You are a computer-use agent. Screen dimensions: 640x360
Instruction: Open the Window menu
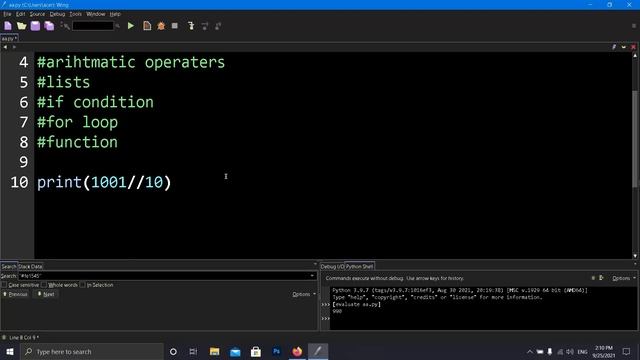coord(96,14)
